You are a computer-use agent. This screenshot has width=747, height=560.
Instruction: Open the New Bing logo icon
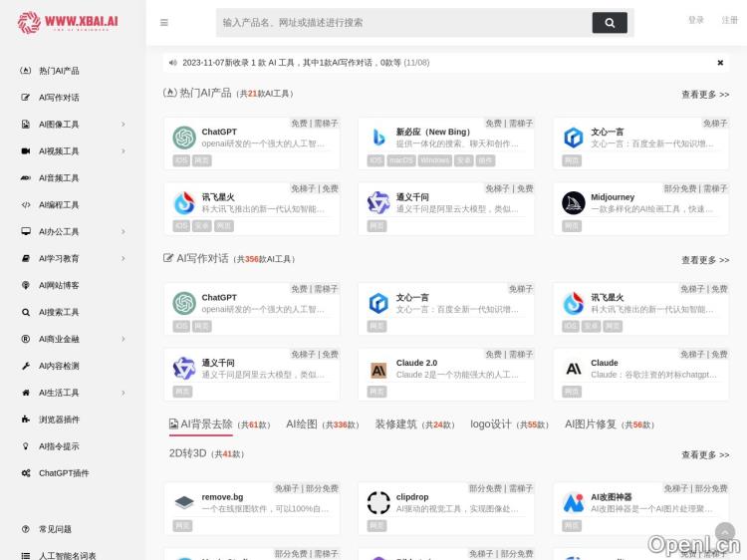(378, 138)
